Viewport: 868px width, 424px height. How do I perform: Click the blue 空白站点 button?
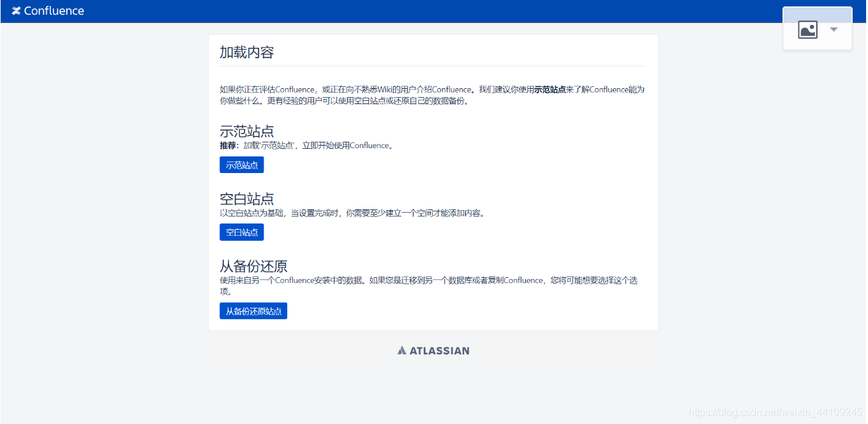[242, 232]
